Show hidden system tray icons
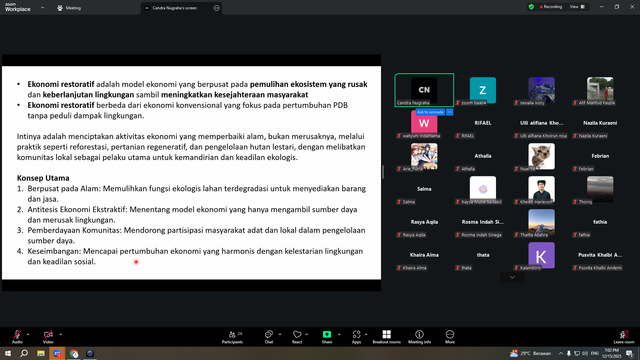This screenshot has width=640, height=360. 560,353
